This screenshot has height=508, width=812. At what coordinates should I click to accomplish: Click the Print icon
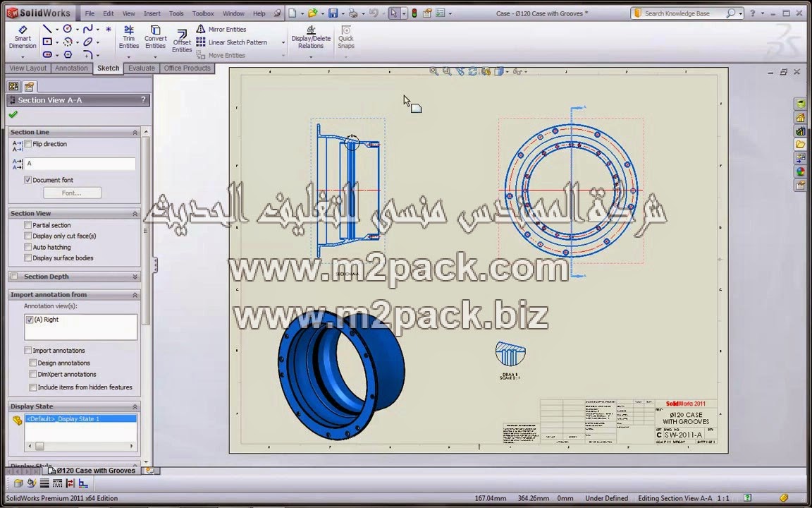(352, 13)
